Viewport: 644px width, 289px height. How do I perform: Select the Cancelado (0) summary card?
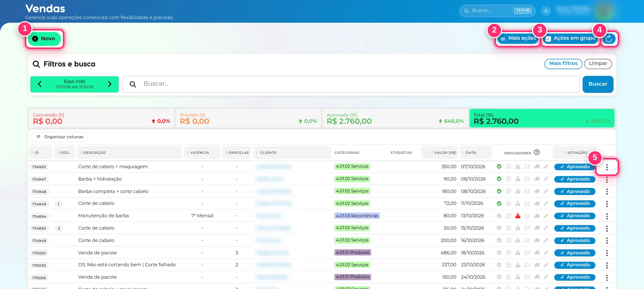click(x=101, y=118)
